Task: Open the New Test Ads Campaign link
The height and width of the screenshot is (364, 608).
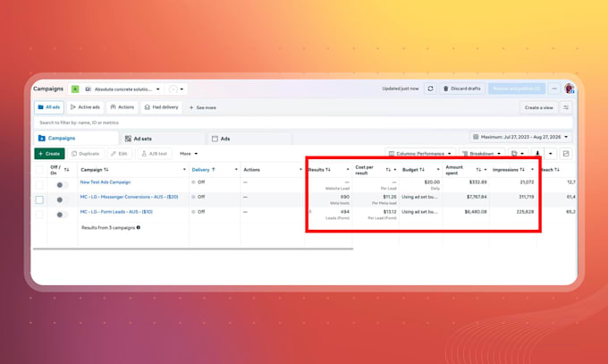Action: click(x=106, y=182)
